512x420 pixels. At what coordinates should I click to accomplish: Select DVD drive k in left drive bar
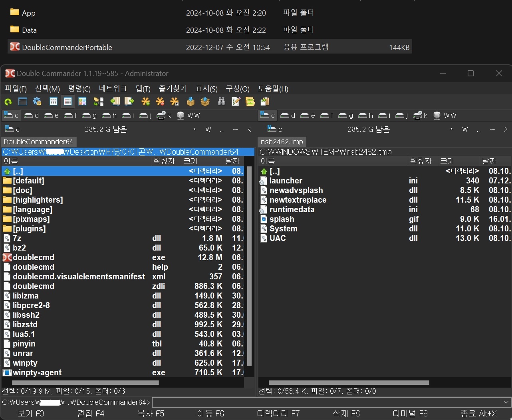click(x=164, y=115)
